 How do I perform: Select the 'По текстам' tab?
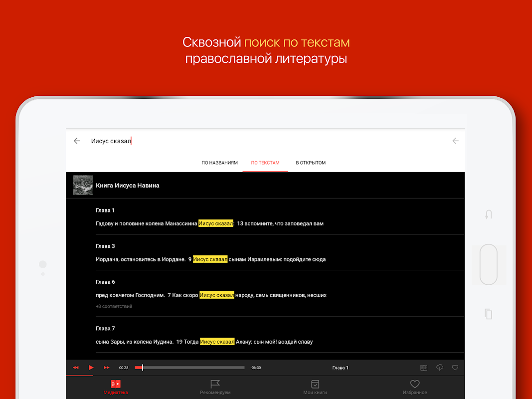coord(265,163)
